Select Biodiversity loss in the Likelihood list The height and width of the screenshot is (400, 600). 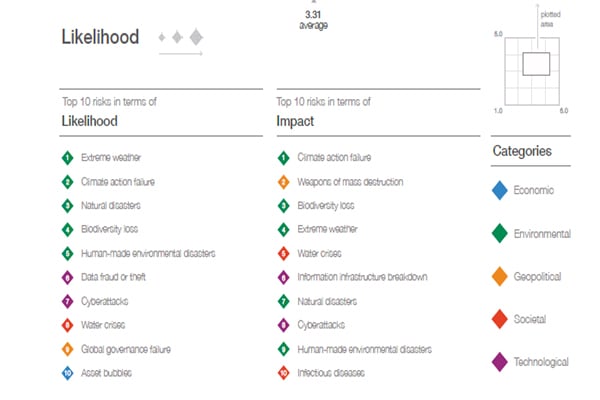click(x=111, y=229)
